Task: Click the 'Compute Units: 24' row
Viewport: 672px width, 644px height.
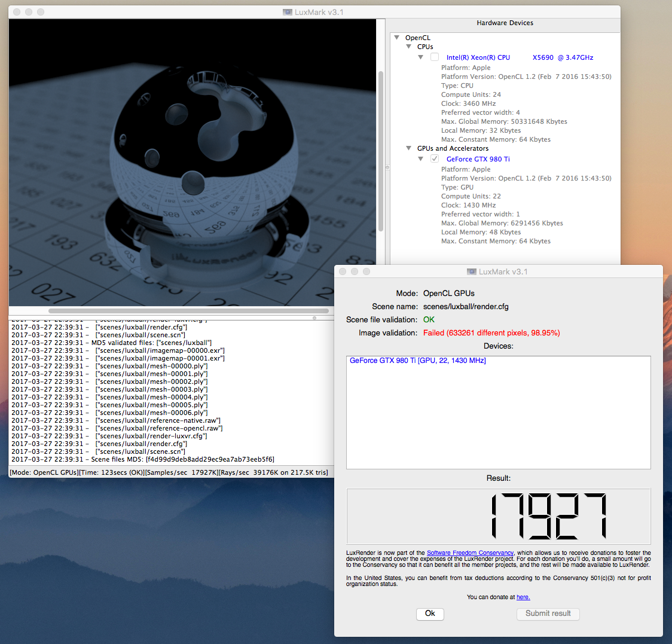Action: click(x=471, y=94)
